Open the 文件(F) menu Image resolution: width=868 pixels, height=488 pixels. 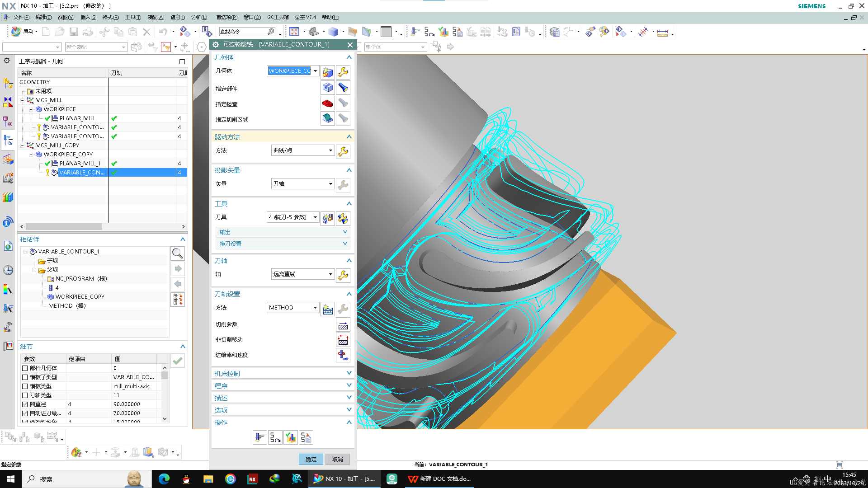tap(21, 17)
